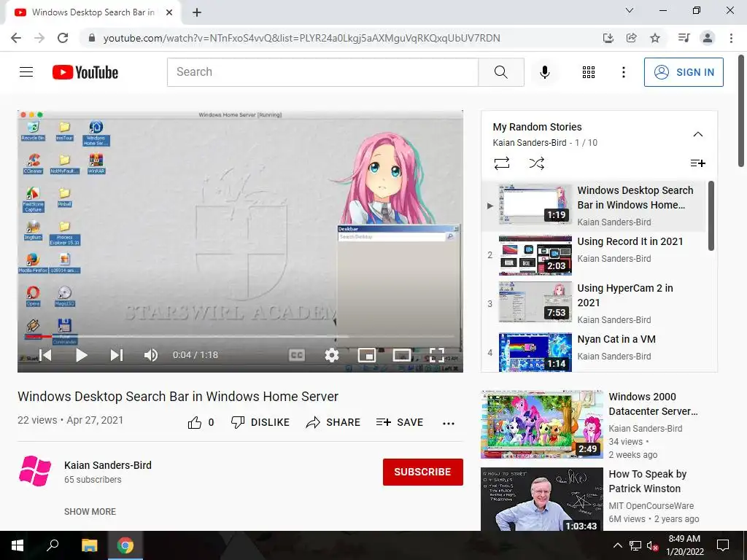Open My Random Stories playlist title

click(537, 127)
